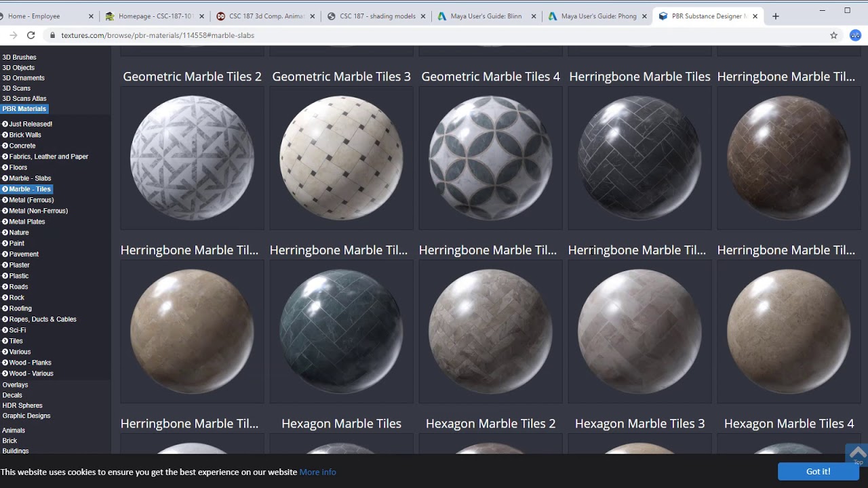Open the HDR Spheres sidebar link
The height and width of the screenshot is (488, 868).
22,405
